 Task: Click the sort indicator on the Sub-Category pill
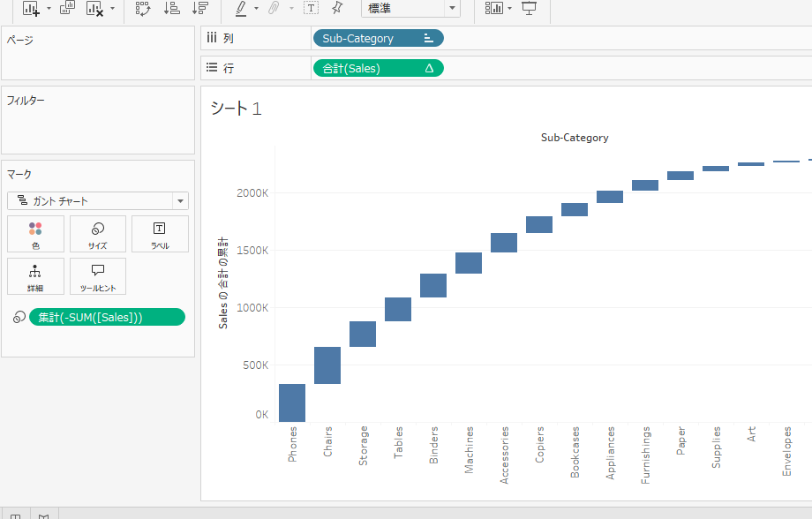tap(428, 38)
